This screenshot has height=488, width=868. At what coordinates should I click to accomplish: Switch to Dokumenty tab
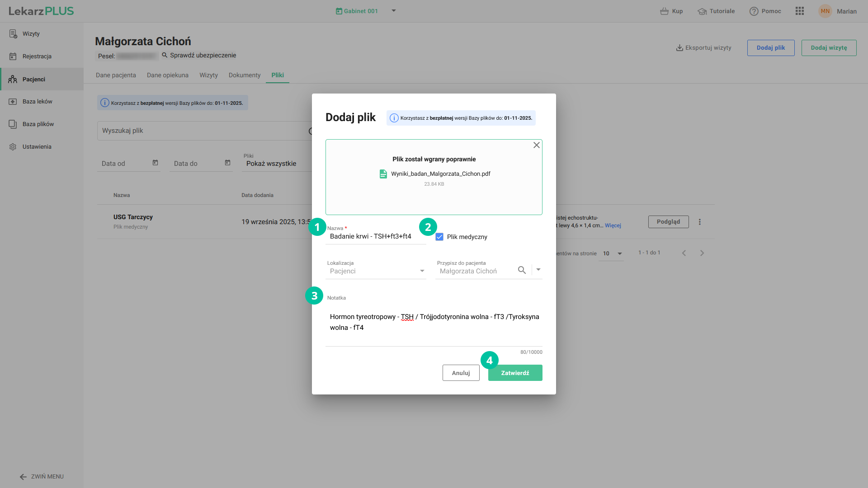click(x=244, y=75)
